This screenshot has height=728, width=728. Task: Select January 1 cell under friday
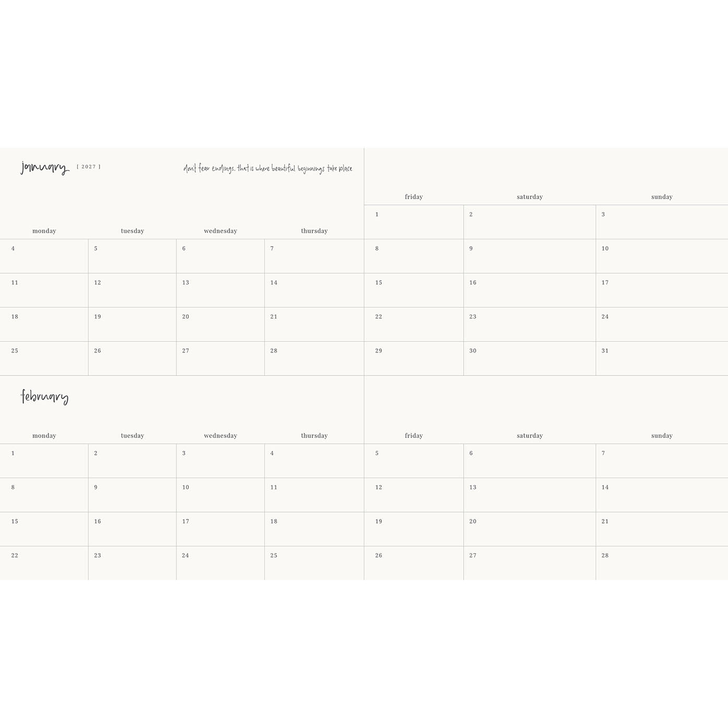point(414,222)
